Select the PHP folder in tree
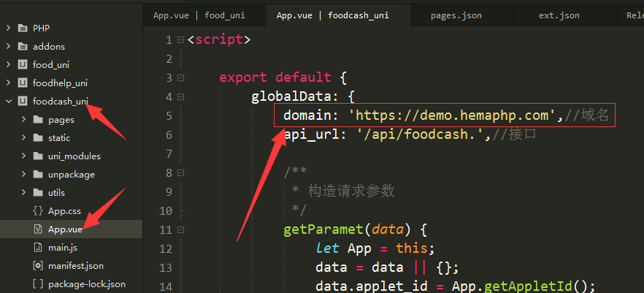This screenshot has width=644, height=293. click(41, 28)
